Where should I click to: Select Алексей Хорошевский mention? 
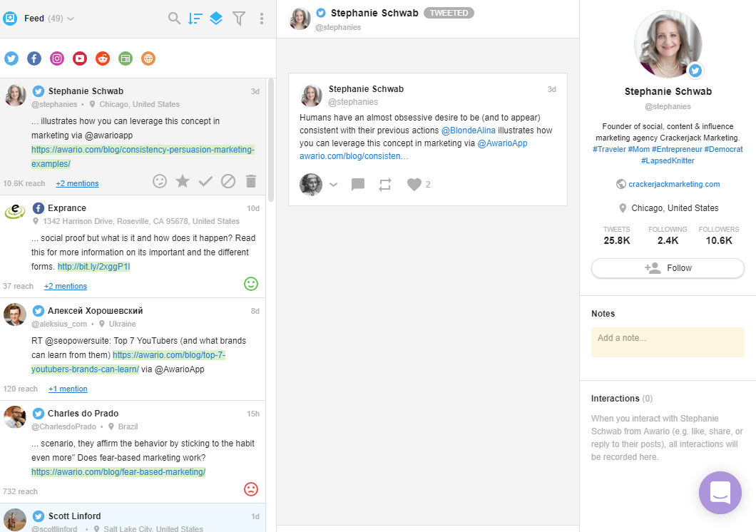tap(133, 349)
